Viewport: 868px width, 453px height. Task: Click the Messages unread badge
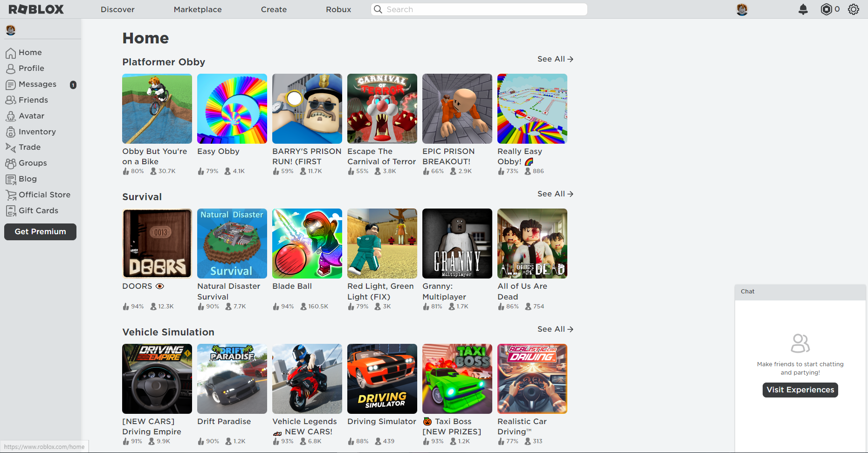(x=73, y=85)
